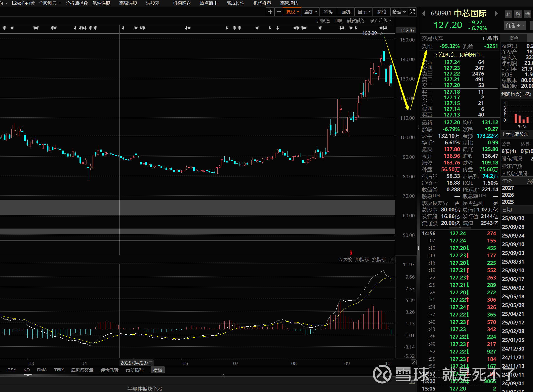Click the 港 badge icon

[x=527, y=14]
